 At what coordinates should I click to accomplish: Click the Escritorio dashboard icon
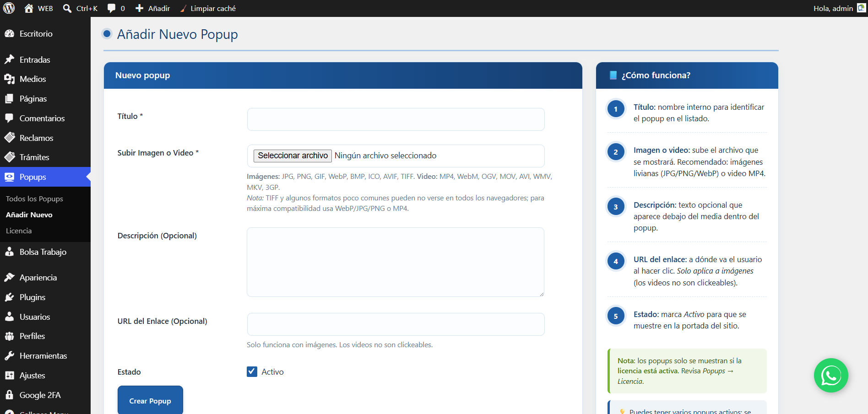pos(9,33)
